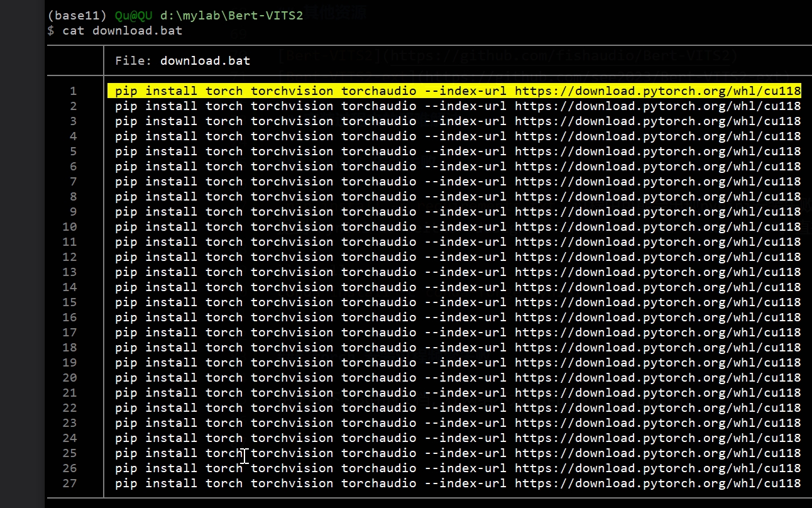Click line number 5 in the gutter
The image size is (812, 508).
coord(73,152)
